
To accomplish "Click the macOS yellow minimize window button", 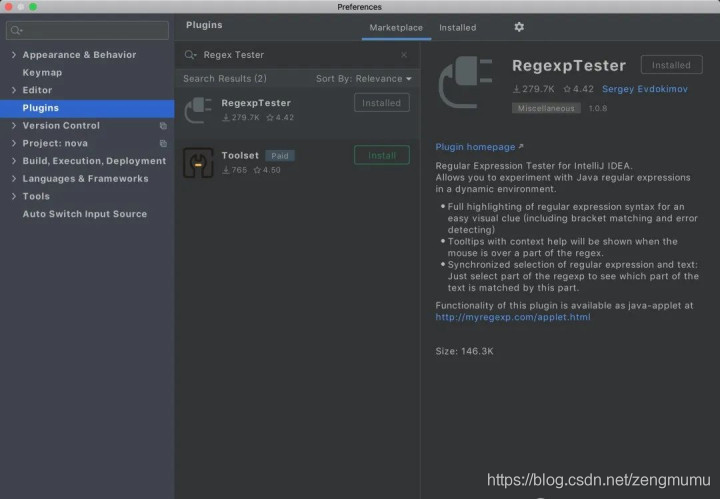I will pos(21,6).
